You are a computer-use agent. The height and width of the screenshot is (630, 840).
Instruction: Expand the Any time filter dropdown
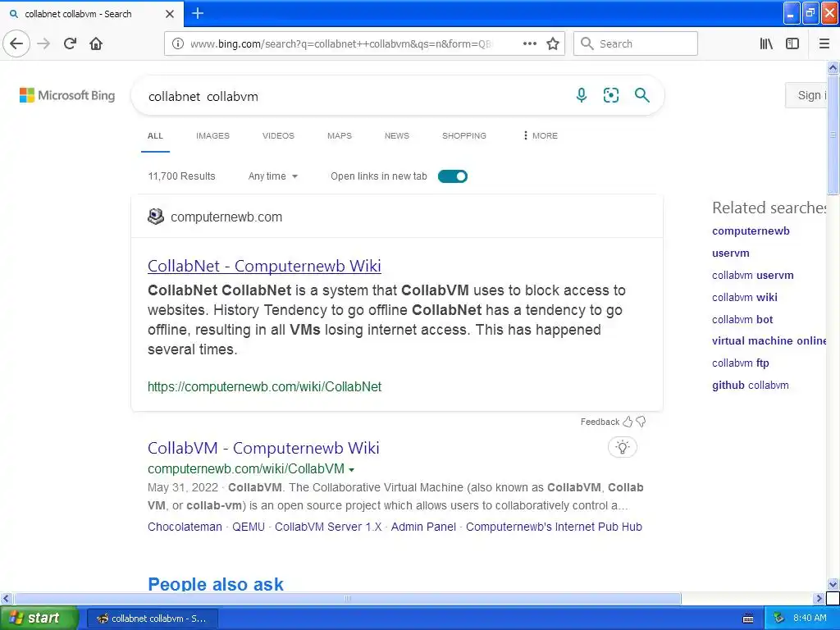pos(272,176)
